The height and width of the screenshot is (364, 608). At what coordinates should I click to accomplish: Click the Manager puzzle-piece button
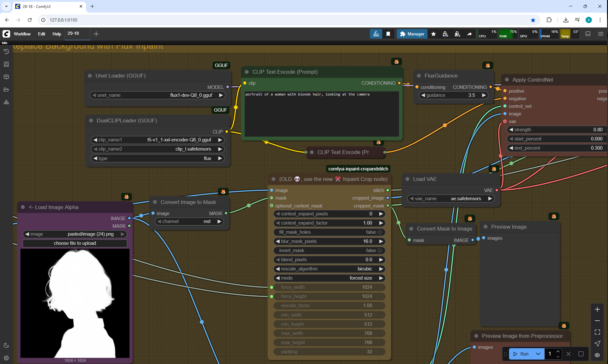click(412, 34)
